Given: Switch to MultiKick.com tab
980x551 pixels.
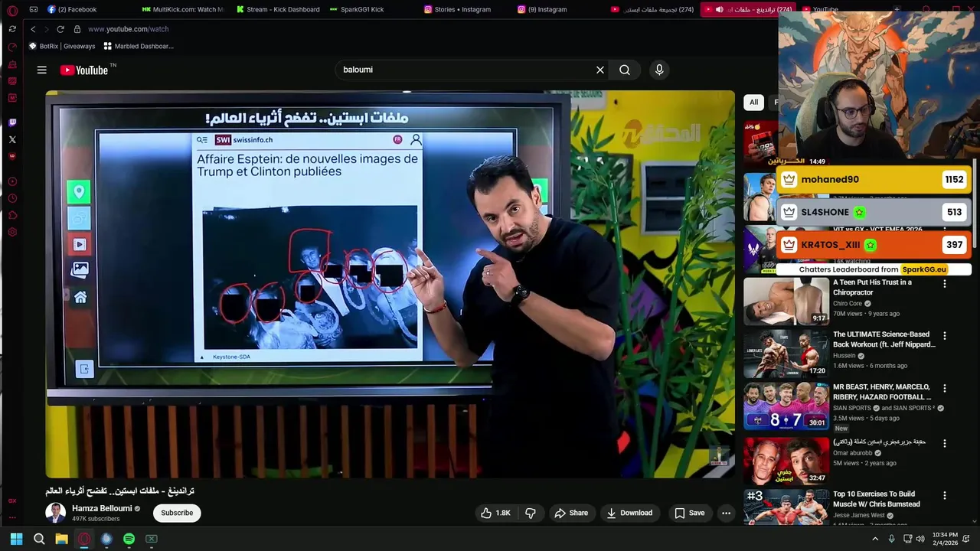Looking at the screenshot, I should 184,9.
